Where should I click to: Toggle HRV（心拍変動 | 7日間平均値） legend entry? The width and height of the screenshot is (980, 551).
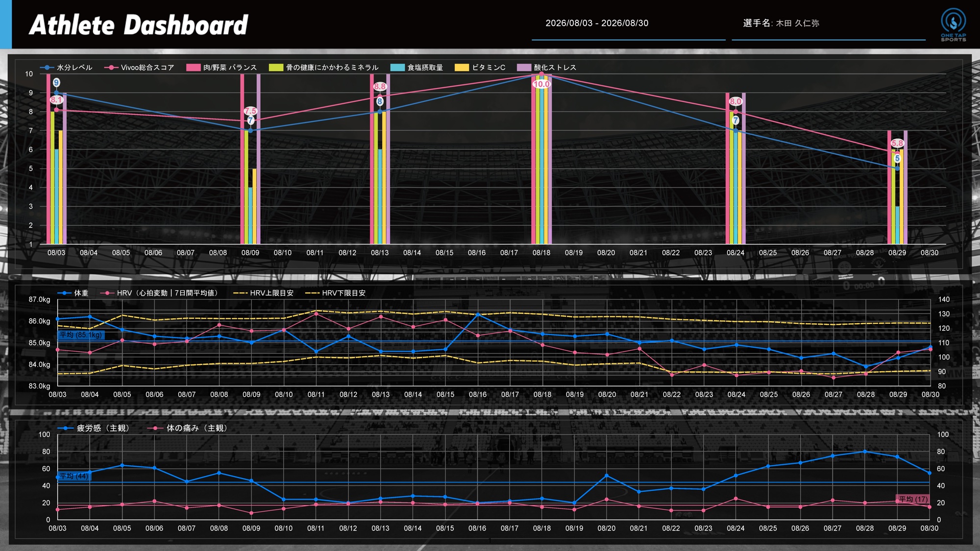[x=159, y=293]
